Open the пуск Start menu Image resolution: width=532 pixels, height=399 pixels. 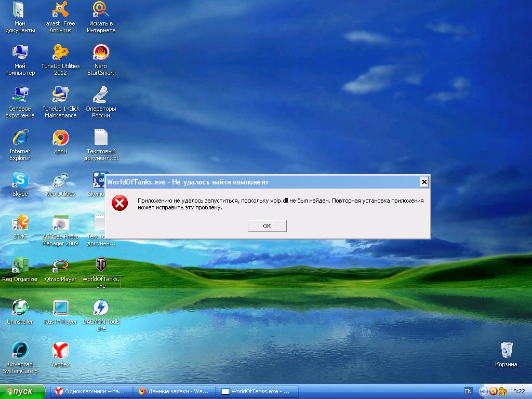point(23,392)
